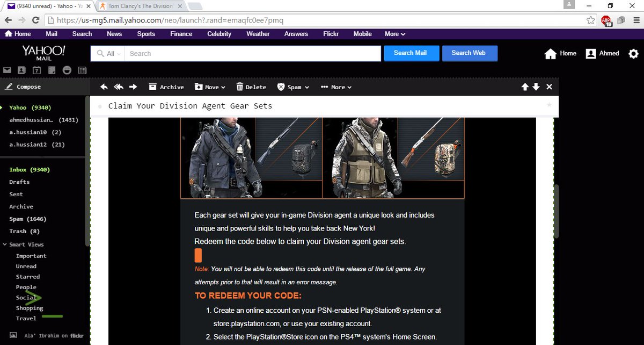Click the Reply arrow icon
This screenshot has width=644, height=345.
(104, 87)
